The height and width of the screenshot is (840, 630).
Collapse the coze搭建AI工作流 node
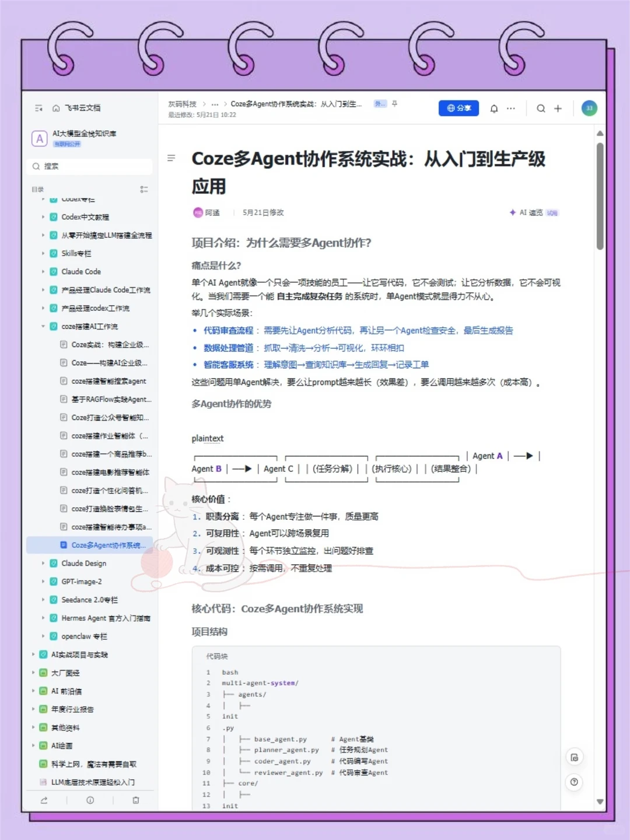pos(43,326)
